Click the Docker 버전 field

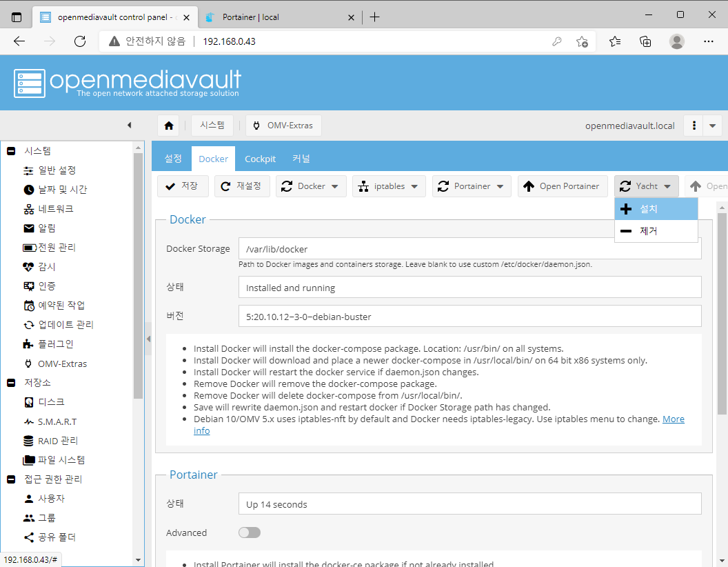(470, 316)
